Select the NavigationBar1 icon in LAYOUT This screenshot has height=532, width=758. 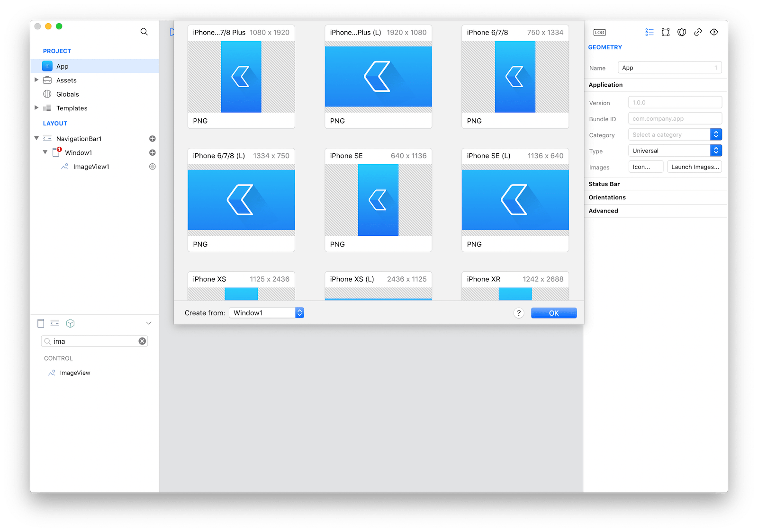pyautogui.click(x=47, y=139)
